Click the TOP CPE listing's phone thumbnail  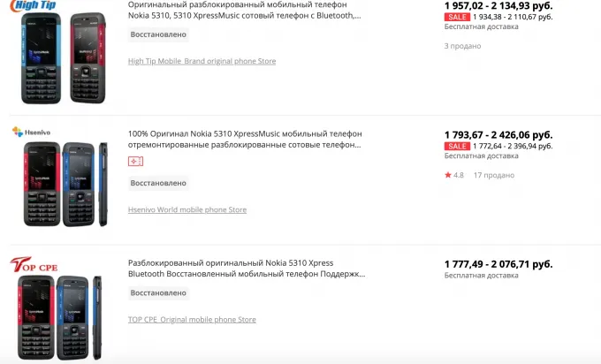(58, 314)
